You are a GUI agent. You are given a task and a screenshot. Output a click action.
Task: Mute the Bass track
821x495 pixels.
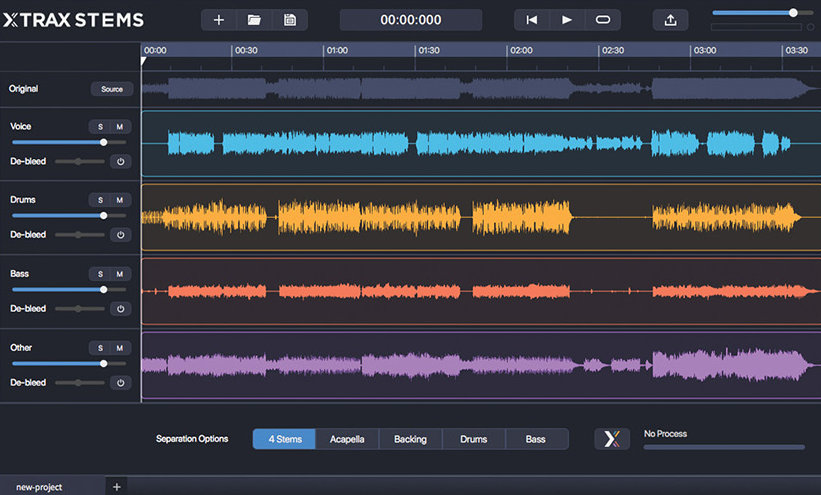coord(119,274)
